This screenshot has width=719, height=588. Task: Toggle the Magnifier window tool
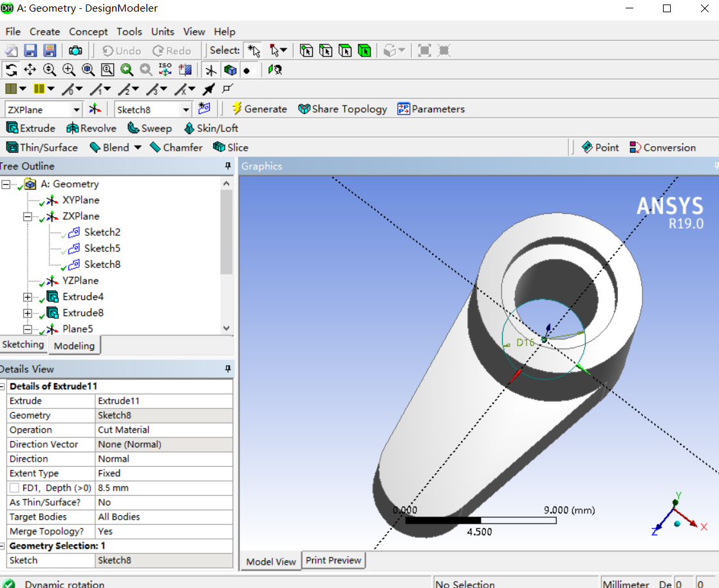click(107, 70)
